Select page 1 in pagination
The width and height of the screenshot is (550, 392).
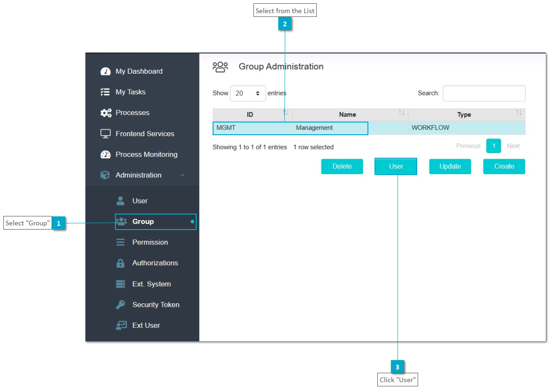[494, 146]
